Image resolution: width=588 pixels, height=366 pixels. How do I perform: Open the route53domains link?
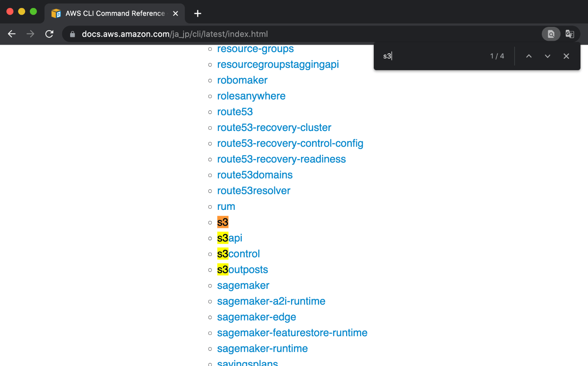click(255, 175)
